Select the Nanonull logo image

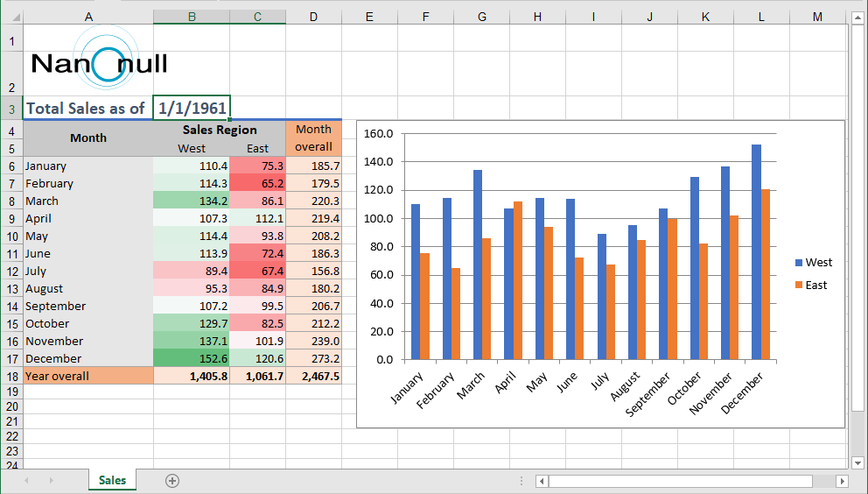click(x=98, y=63)
